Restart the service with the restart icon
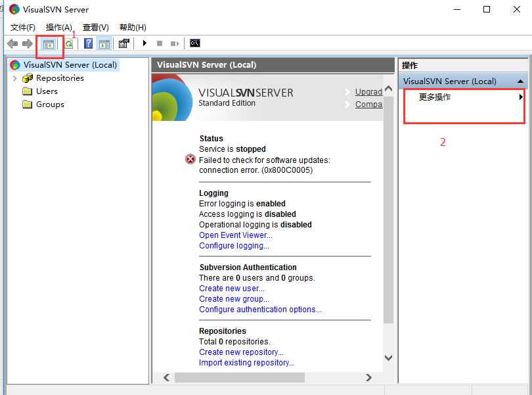Viewport: 532px width, 395px height. (x=175, y=43)
